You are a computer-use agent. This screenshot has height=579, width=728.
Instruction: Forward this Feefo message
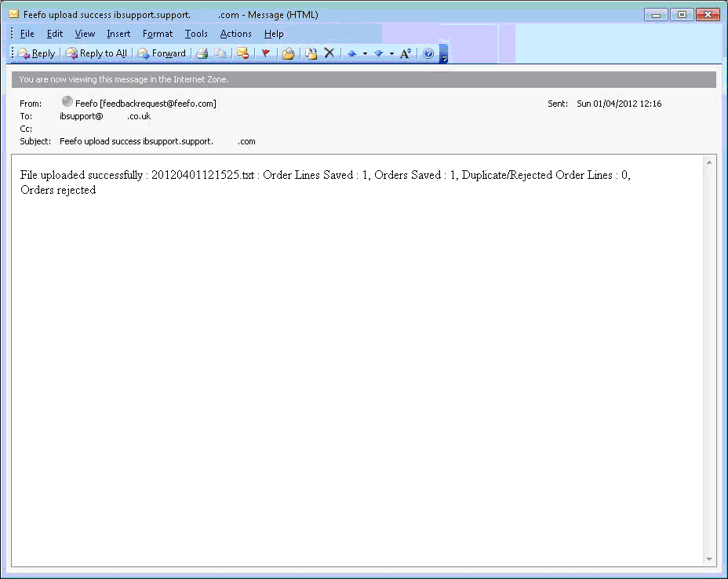coord(162,53)
